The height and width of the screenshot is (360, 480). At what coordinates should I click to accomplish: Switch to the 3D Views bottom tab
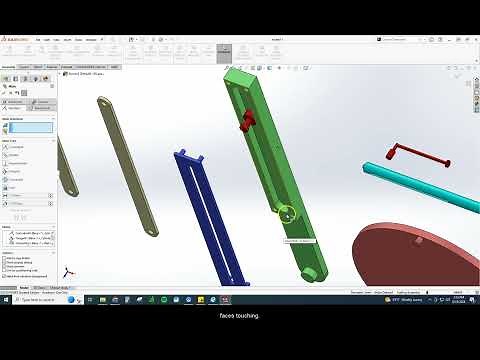pos(39,288)
